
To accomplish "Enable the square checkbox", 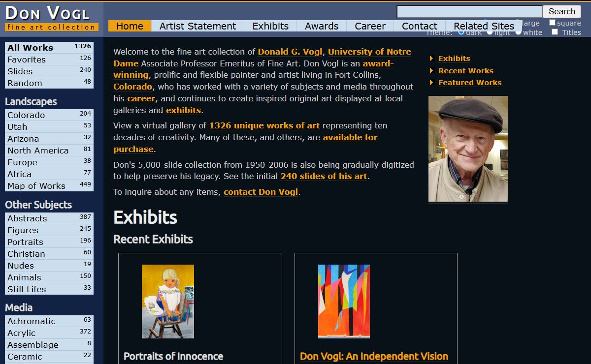I will pyautogui.click(x=552, y=23).
